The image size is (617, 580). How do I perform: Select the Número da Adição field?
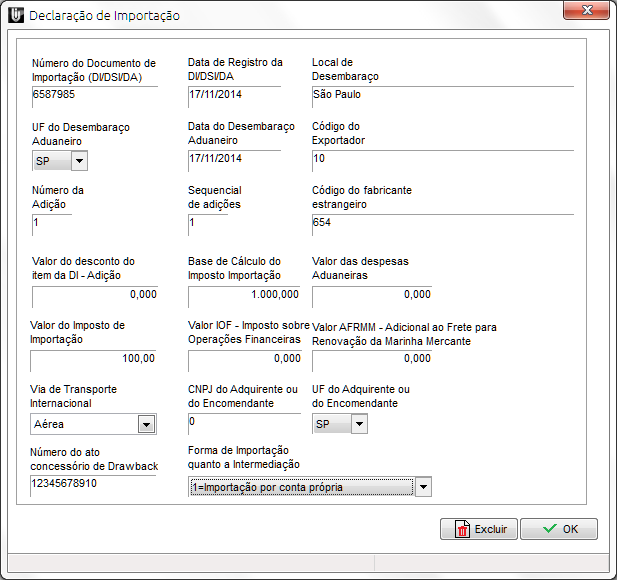[51, 222]
